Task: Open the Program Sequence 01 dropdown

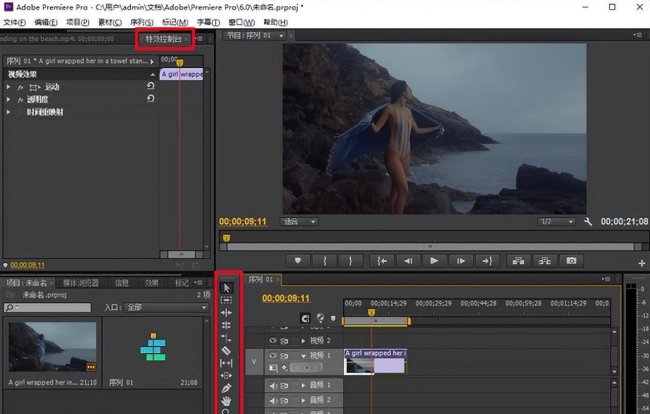Action: (281, 36)
